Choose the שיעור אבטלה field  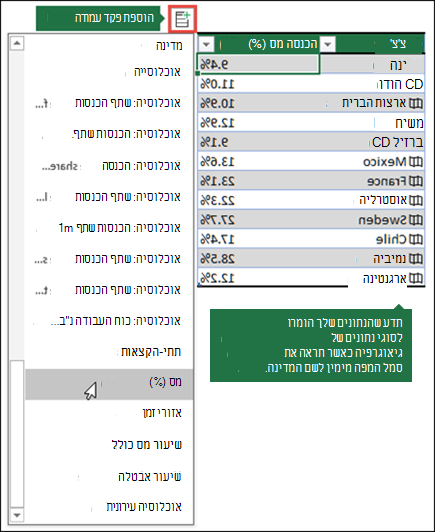coord(109,477)
